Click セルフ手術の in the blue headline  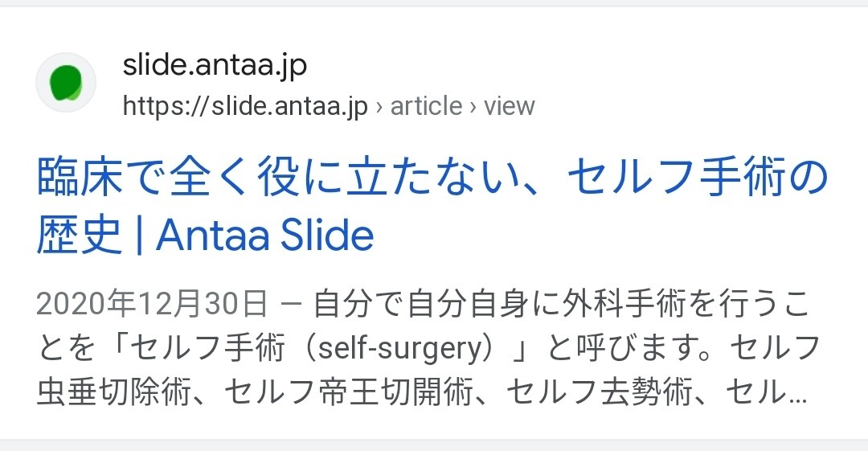click(698, 180)
